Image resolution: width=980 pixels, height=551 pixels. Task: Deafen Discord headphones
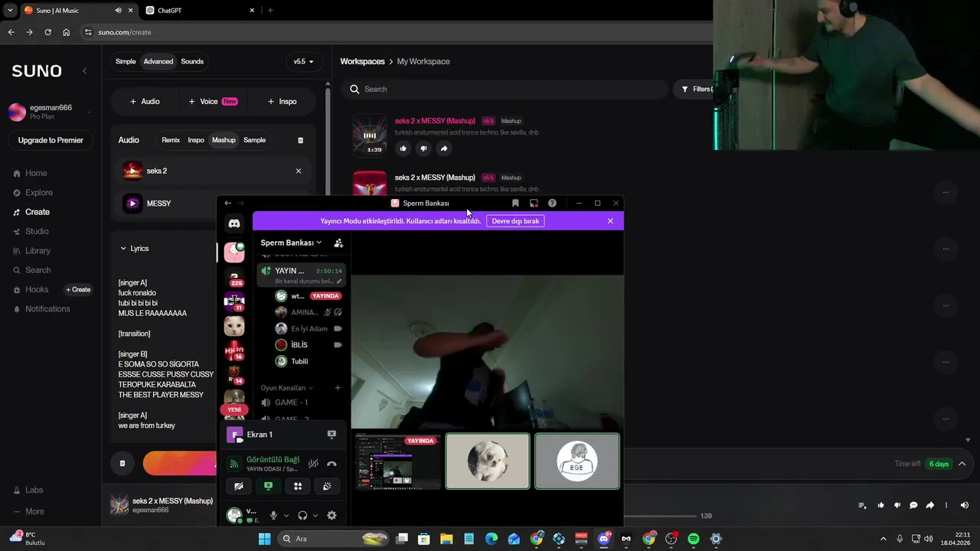point(302,515)
